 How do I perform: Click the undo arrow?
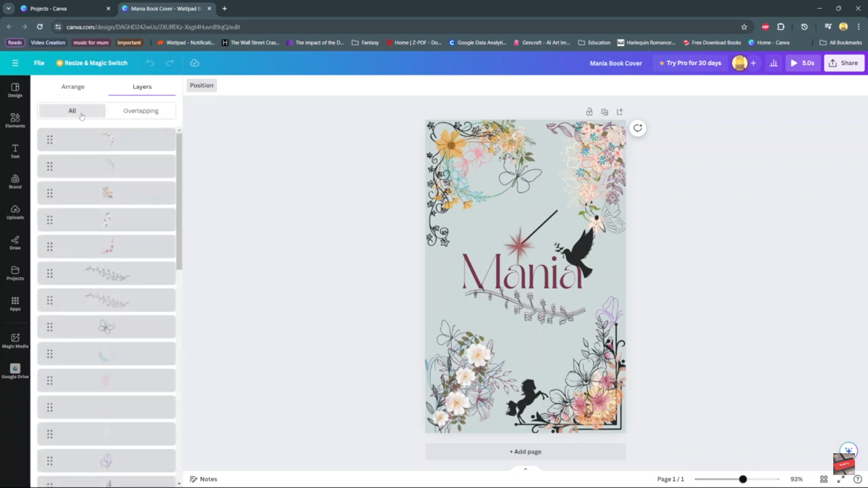tap(150, 63)
